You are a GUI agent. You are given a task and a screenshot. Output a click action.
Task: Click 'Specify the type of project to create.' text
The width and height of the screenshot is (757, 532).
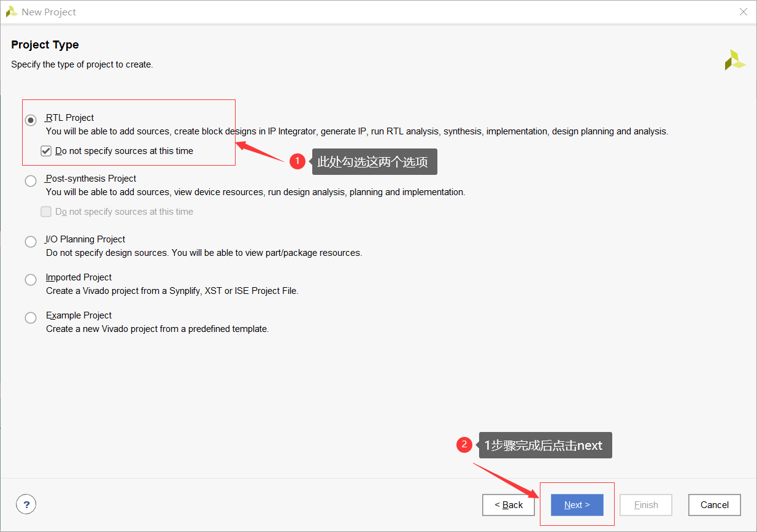[82, 64]
